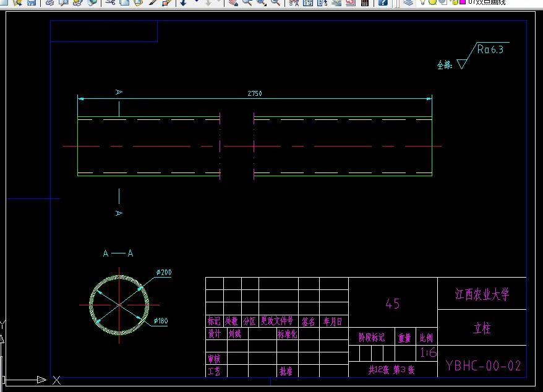Screen dimensions: 543x392
Task: Cut selection with the scissors icon
Action: 110,2
